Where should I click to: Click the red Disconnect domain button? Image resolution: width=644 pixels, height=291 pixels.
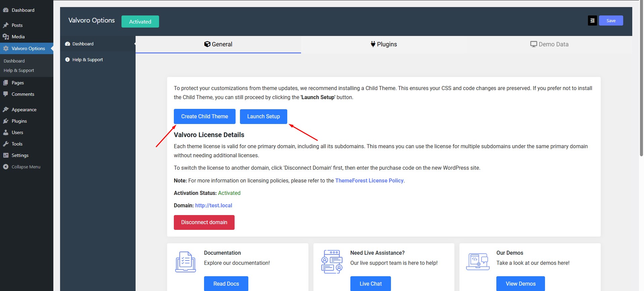[x=204, y=222]
